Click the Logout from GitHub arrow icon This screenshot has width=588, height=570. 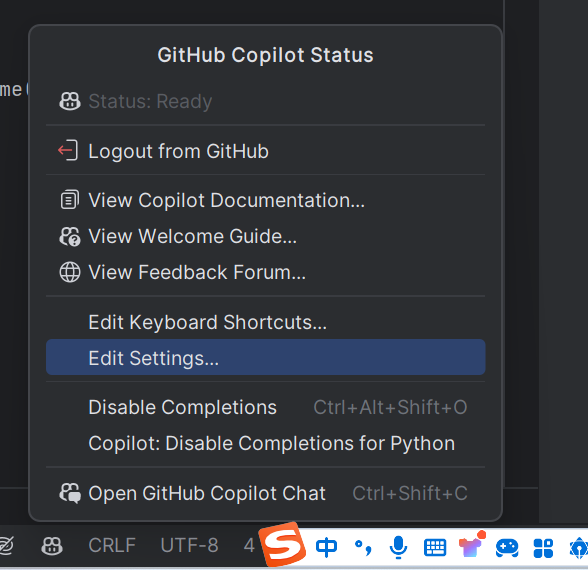coord(68,150)
